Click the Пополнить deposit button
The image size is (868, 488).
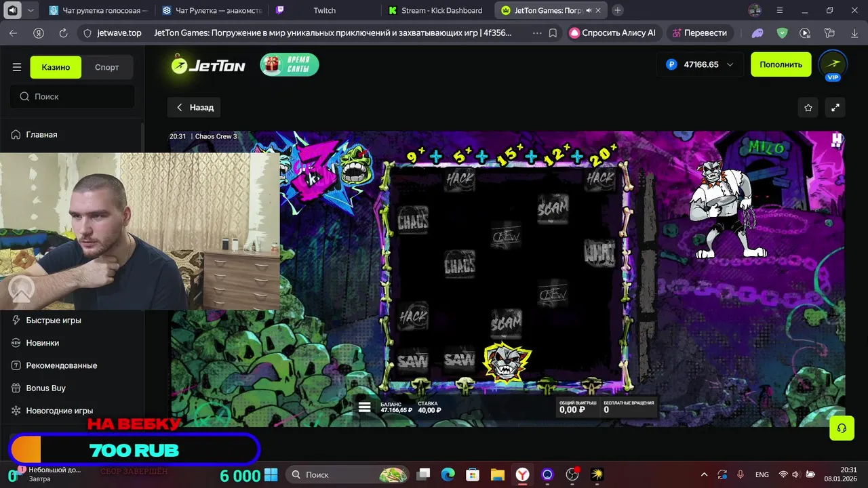(781, 64)
